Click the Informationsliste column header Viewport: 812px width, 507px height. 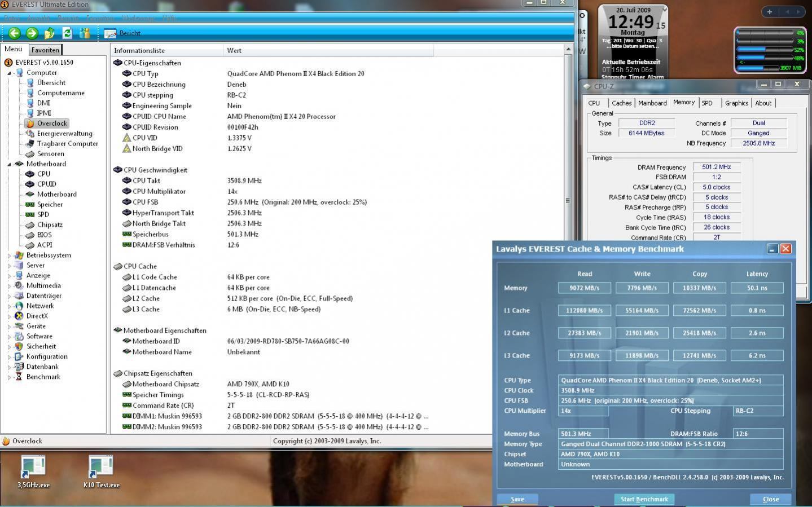click(x=167, y=51)
